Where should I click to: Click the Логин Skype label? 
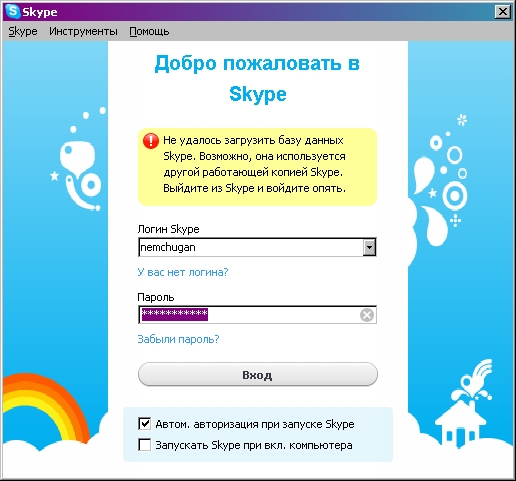pyautogui.click(x=168, y=229)
